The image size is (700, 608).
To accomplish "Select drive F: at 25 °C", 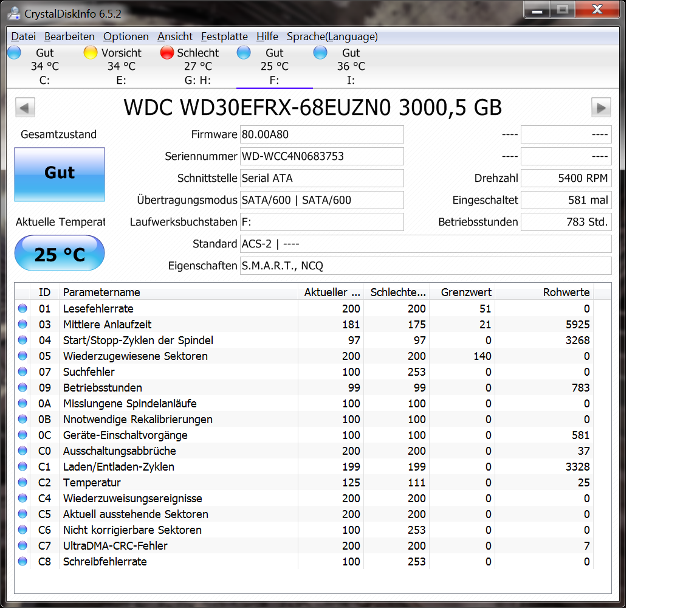I will [x=275, y=66].
